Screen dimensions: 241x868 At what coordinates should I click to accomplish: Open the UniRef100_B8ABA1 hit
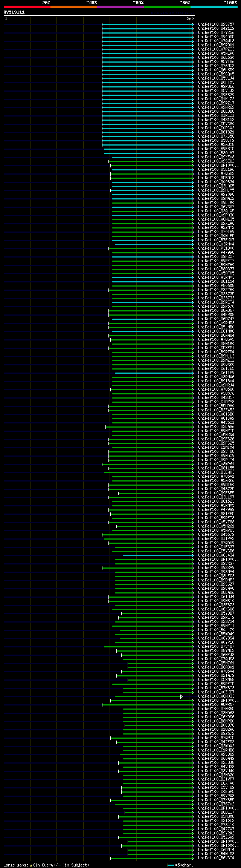click(x=216, y=667)
